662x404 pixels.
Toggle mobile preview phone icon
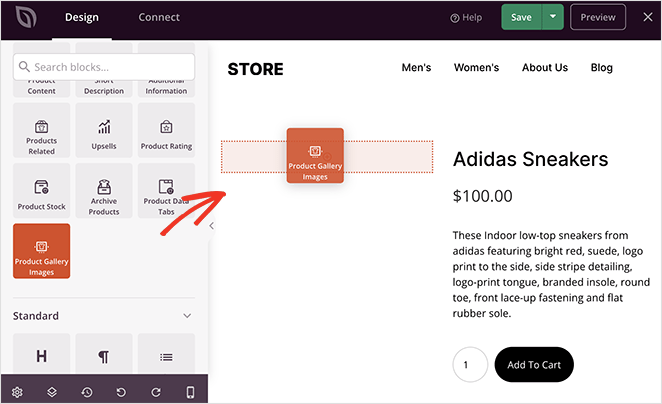click(190, 391)
